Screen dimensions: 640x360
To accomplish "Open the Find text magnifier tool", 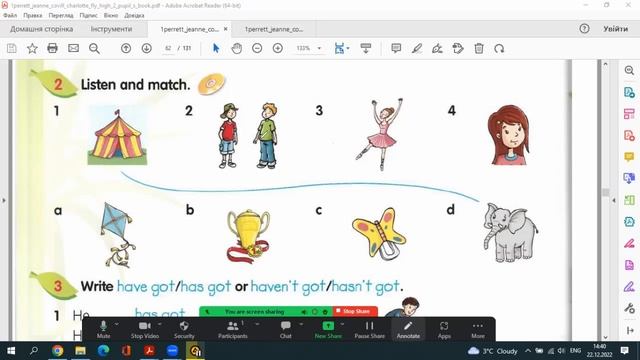I will coord(94,48).
